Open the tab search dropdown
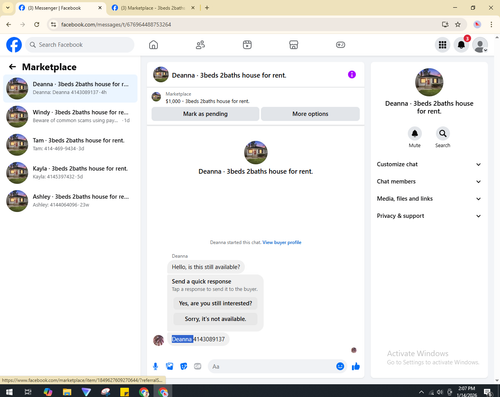This screenshot has height=397, width=500. [x=8, y=8]
